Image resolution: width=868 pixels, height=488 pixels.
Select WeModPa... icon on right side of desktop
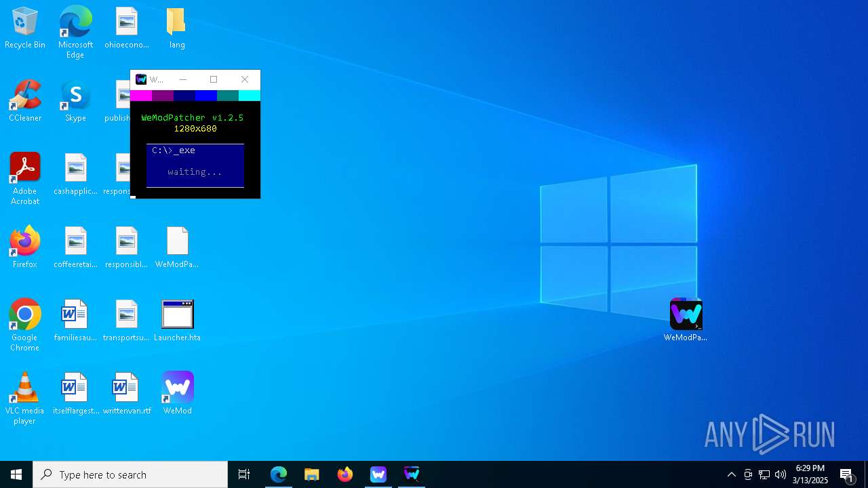click(686, 320)
